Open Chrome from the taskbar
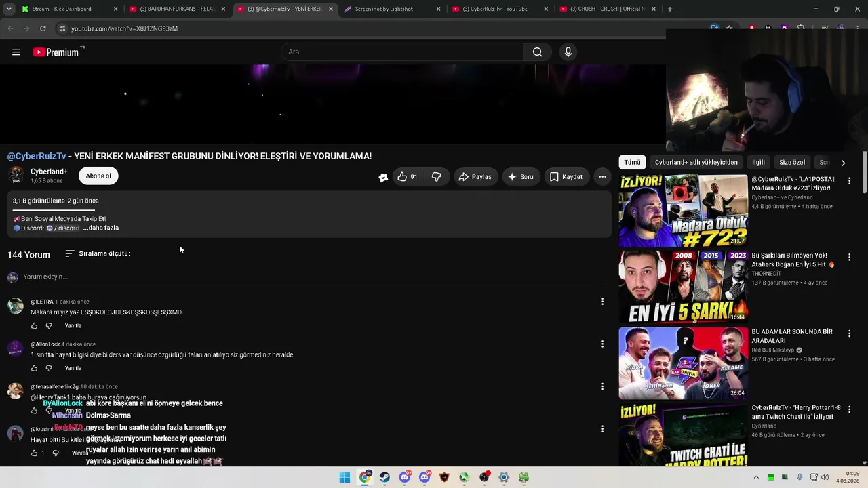868x488 pixels. tap(365, 477)
